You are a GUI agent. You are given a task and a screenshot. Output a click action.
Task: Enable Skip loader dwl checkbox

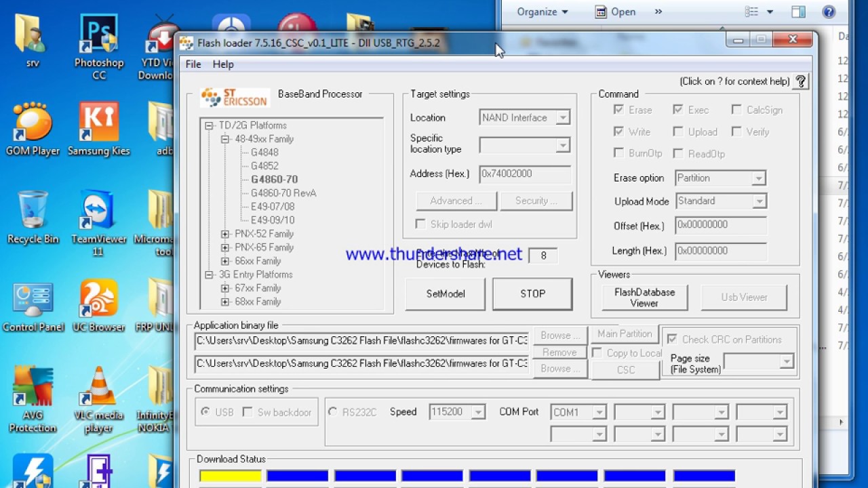pyautogui.click(x=420, y=224)
